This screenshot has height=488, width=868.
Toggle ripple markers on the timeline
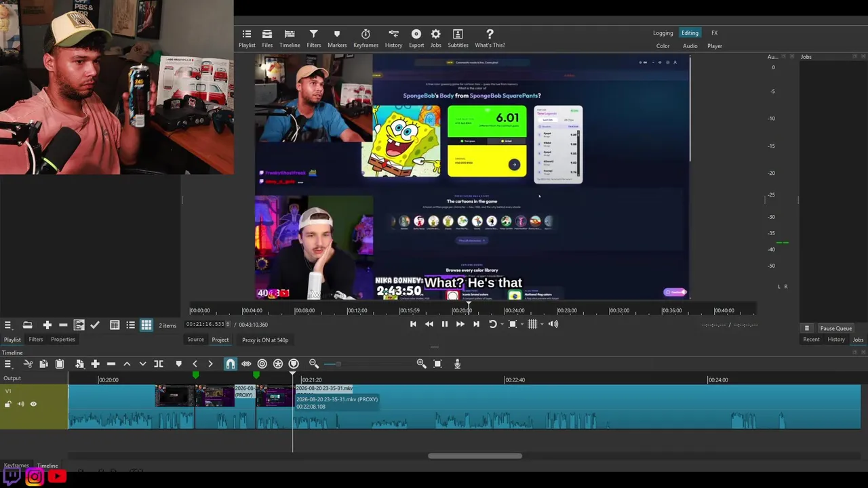coord(294,364)
